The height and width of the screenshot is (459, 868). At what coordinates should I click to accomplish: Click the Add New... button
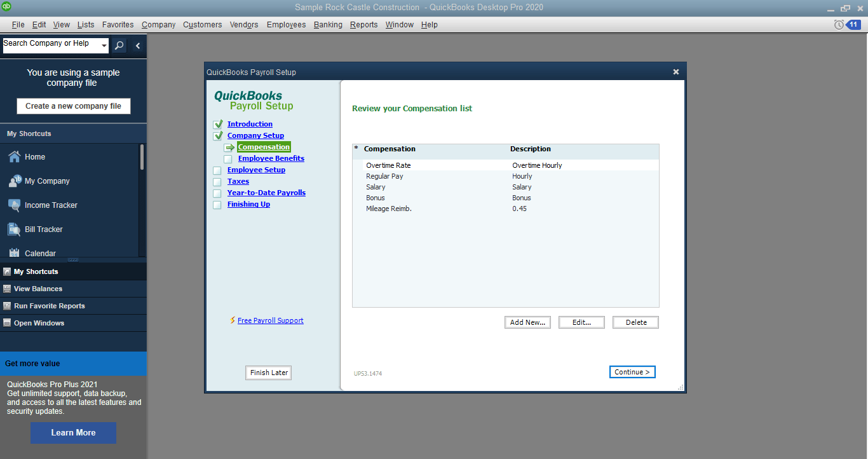tap(527, 322)
